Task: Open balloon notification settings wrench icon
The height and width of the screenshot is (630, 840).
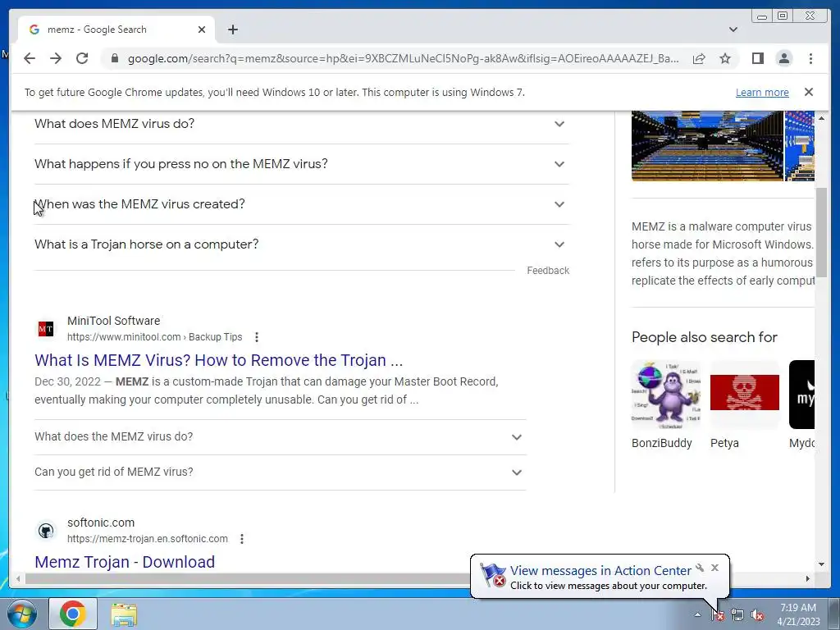Action: [x=700, y=568]
